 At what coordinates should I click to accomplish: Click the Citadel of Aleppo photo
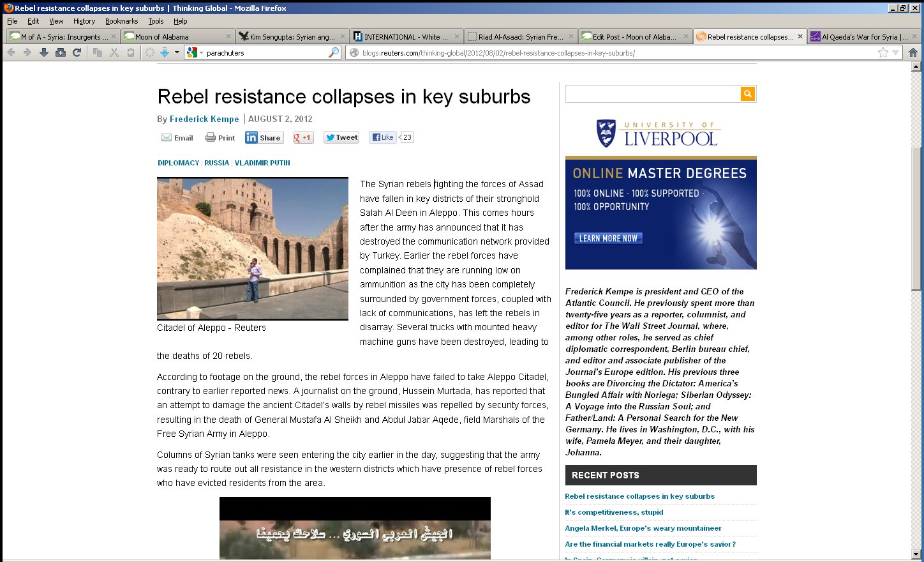253,248
